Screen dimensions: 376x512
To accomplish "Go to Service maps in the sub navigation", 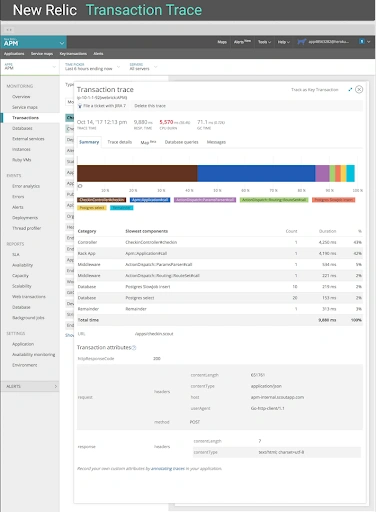I will click(42, 54).
